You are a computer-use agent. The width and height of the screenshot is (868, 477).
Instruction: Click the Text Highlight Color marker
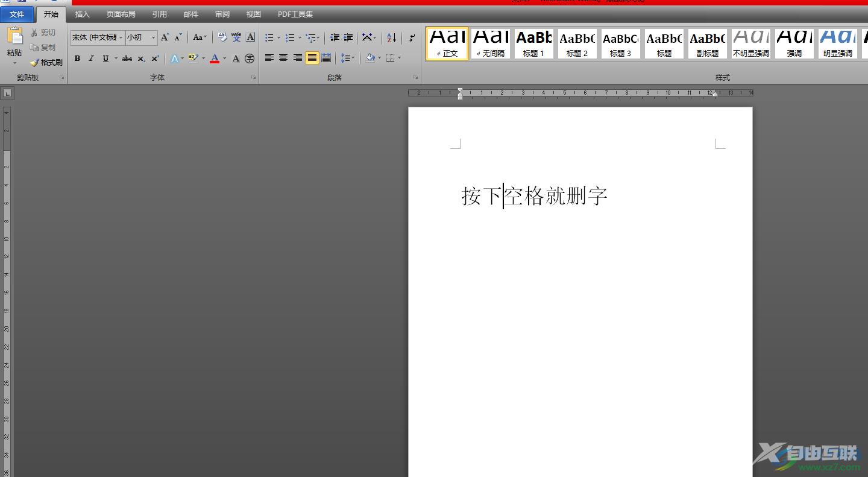tap(193, 58)
